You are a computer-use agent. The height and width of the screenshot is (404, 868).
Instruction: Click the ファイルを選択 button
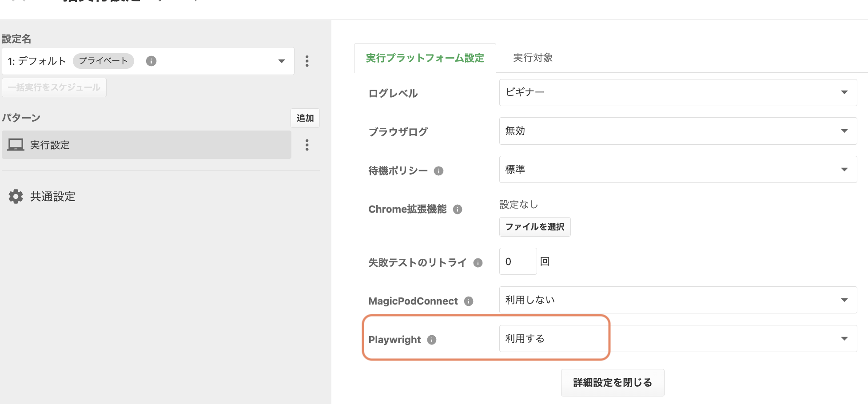coord(535,227)
